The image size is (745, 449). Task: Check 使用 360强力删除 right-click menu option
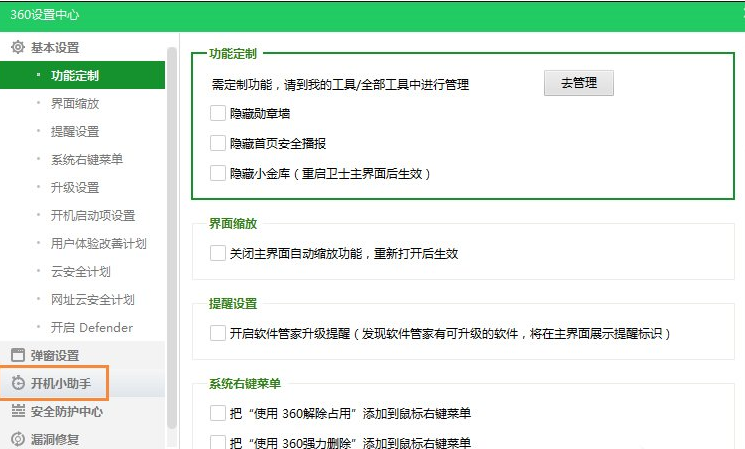coord(218,442)
